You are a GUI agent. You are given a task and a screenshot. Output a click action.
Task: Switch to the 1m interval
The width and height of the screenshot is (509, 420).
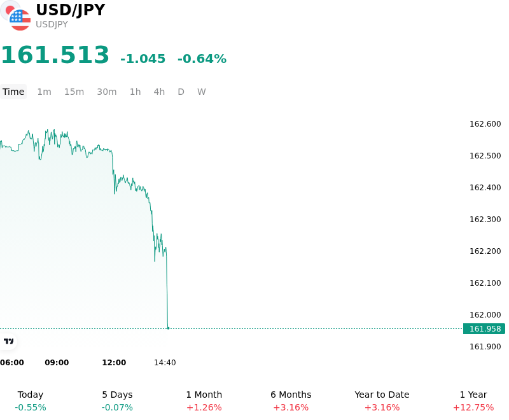coord(44,92)
